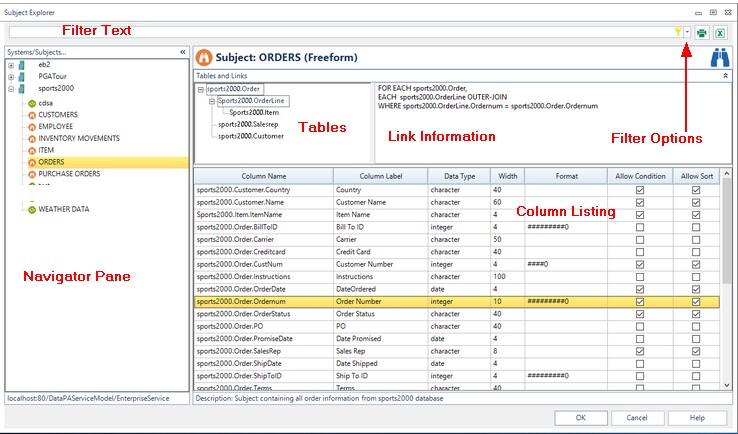738x434 pixels.
Task: Select the CUSTOMERS subject icon
Action: point(31,115)
